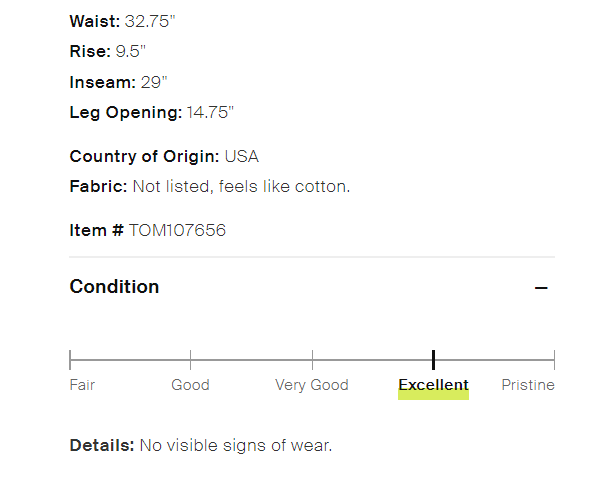Click the tick mark above Very Good

coord(312,359)
